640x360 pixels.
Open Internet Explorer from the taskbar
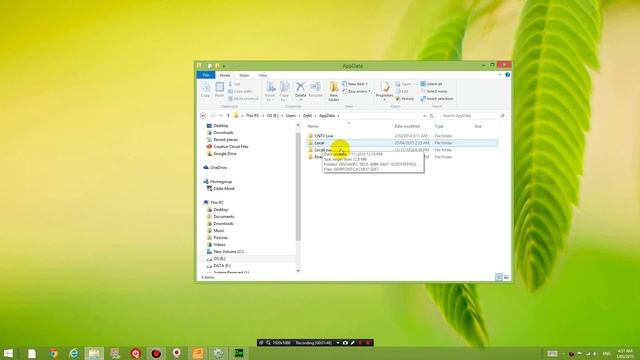coord(74,353)
